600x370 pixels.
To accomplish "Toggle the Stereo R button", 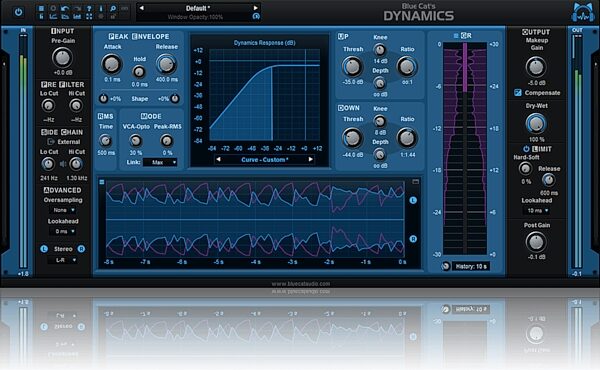I will pyautogui.click(x=81, y=249).
